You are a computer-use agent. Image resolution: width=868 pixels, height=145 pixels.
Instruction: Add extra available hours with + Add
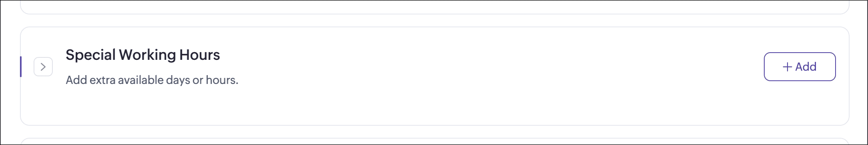point(800,67)
